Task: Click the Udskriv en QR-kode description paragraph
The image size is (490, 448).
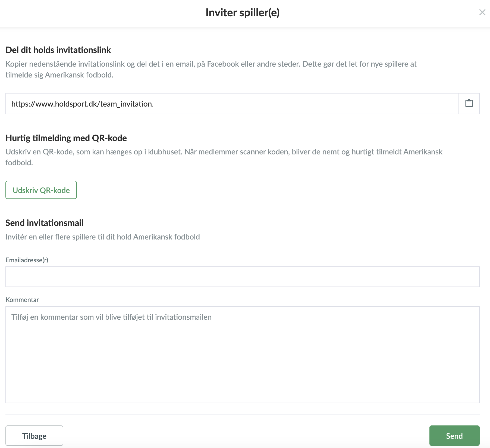Action: pos(224,157)
